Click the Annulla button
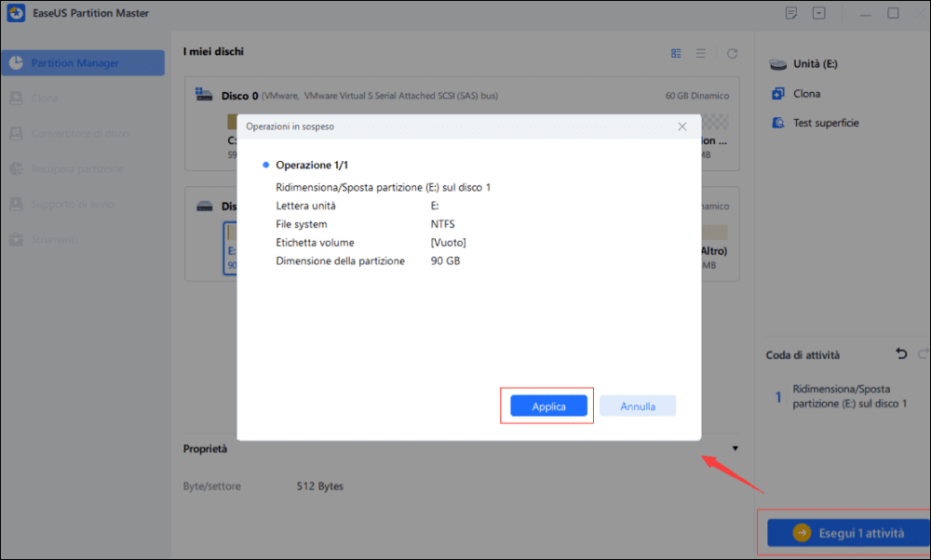 (x=638, y=407)
